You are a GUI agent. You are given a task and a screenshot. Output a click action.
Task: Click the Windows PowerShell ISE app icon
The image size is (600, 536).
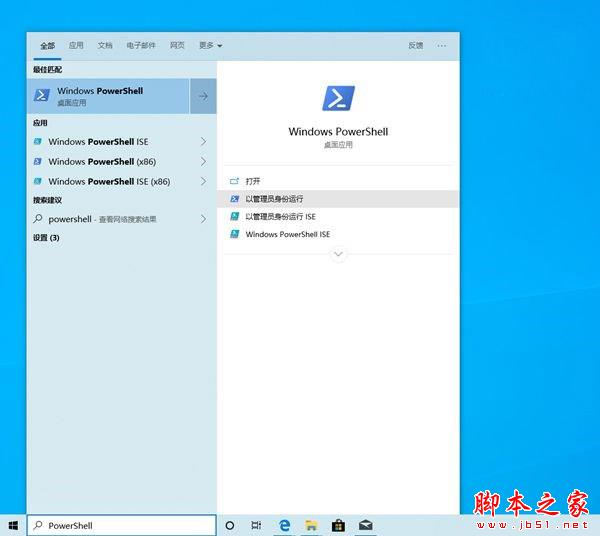coord(38,142)
